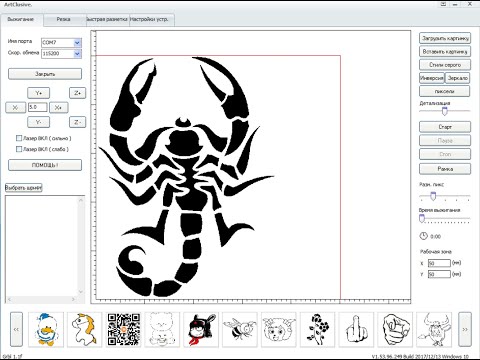Adjust the Время выжигания slider handle
Screen dimensions: 480x360
(422, 219)
